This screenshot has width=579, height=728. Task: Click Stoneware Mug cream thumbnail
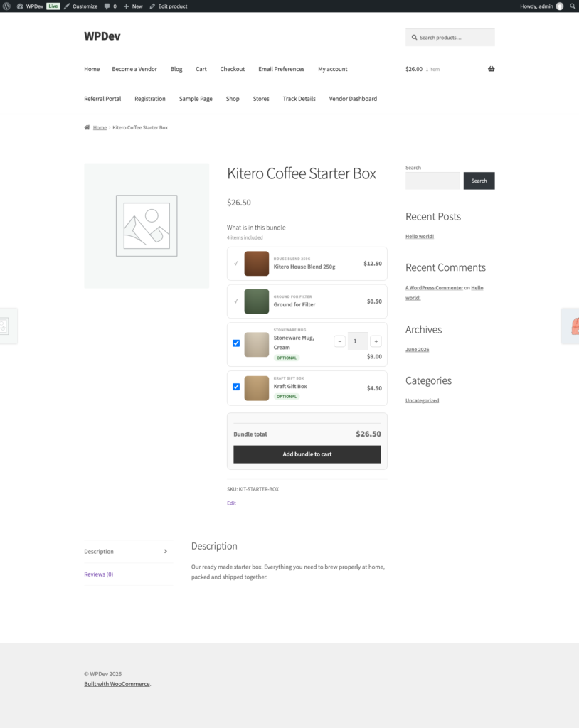tap(257, 345)
